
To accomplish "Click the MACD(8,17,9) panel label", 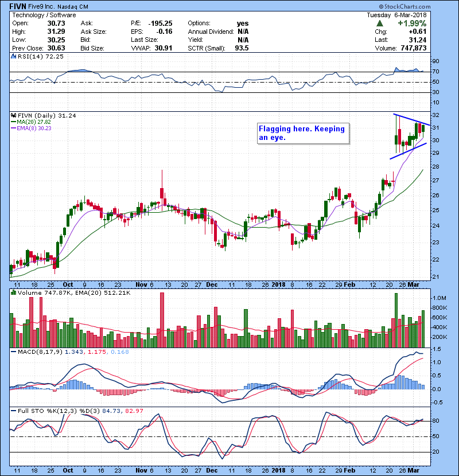I will (x=40, y=352).
